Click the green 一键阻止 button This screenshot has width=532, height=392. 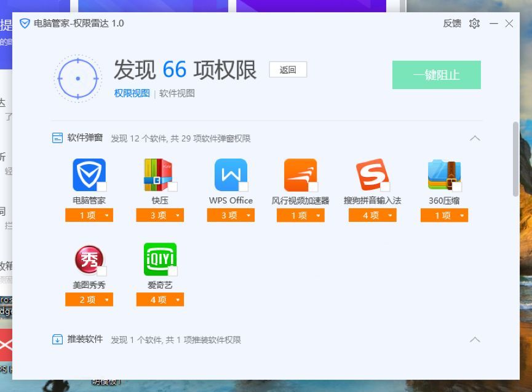click(x=436, y=75)
